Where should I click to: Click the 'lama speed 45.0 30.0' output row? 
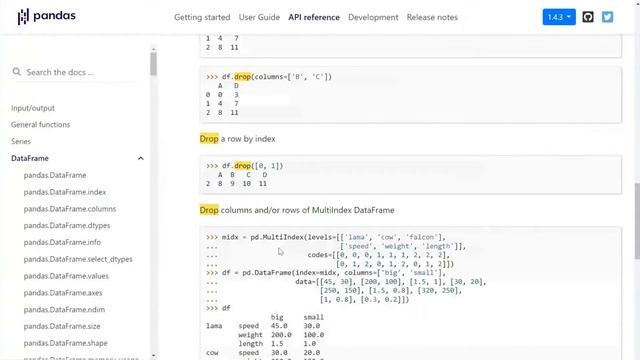263,326
